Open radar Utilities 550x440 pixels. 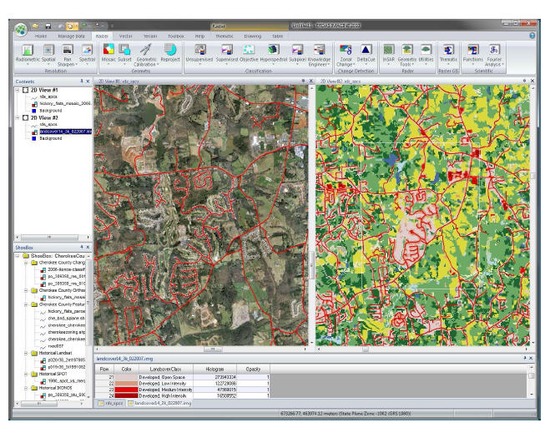pyautogui.click(x=426, y=53)
